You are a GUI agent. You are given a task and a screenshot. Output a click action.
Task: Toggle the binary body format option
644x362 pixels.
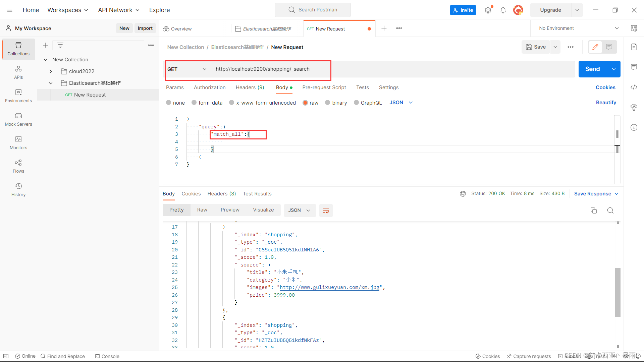point(327,103)
